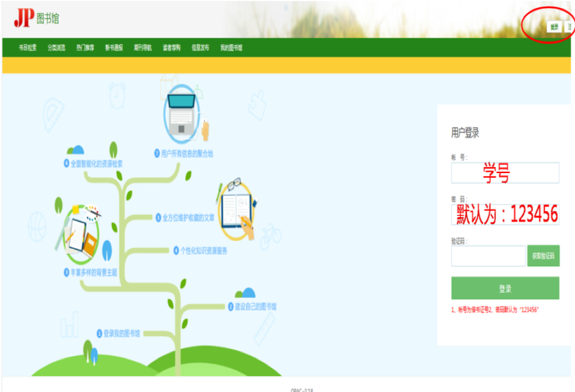Click the 个性化知识资源服务 label

[x=200, y=250]
